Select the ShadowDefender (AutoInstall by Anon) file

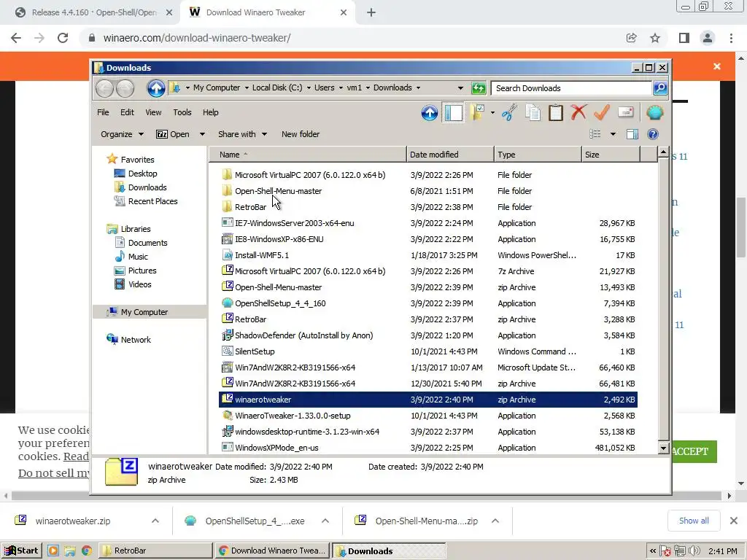(304, 335)
